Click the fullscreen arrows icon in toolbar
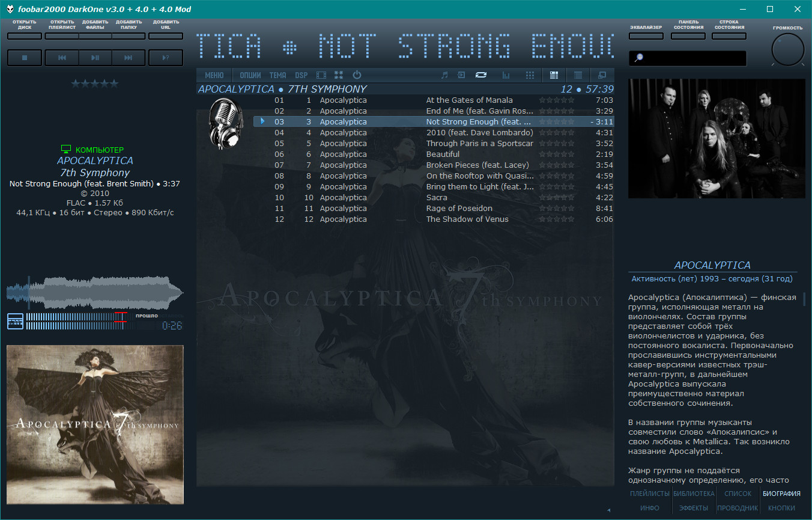This screenshot has height=520, width=812. [339, 75]
